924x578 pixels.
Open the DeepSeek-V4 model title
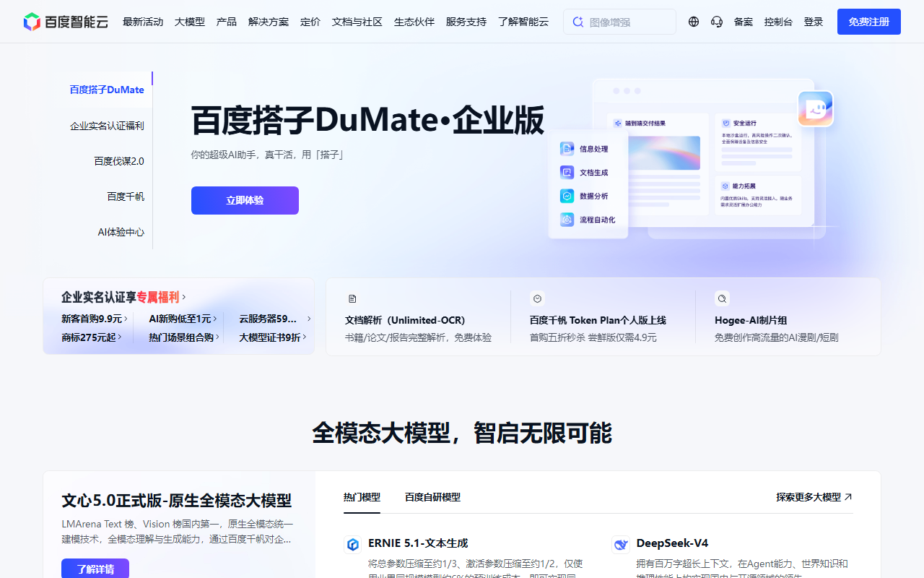[672, 543]
